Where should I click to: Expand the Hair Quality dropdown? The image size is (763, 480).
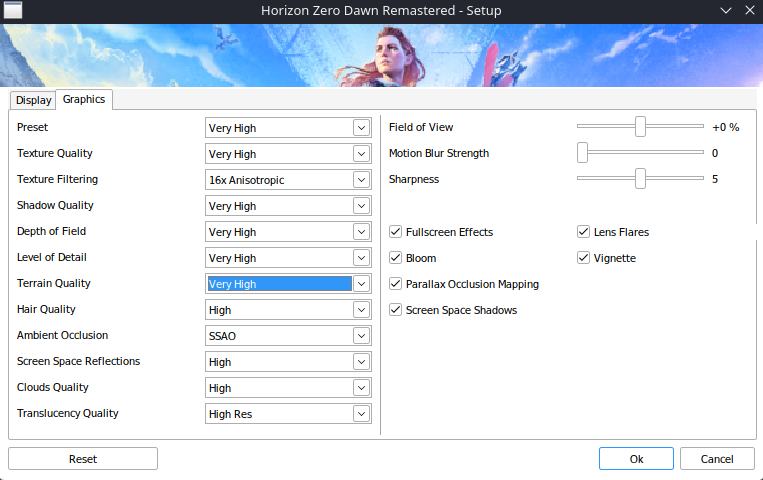[x=288, y=310]
